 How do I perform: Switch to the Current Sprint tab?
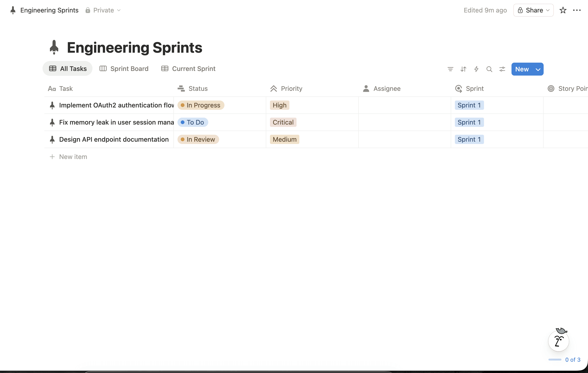pyautogui.click(x=188, y=69)
